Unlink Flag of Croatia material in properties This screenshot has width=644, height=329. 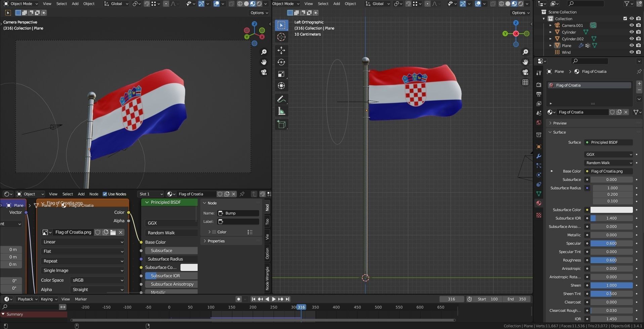626,112
